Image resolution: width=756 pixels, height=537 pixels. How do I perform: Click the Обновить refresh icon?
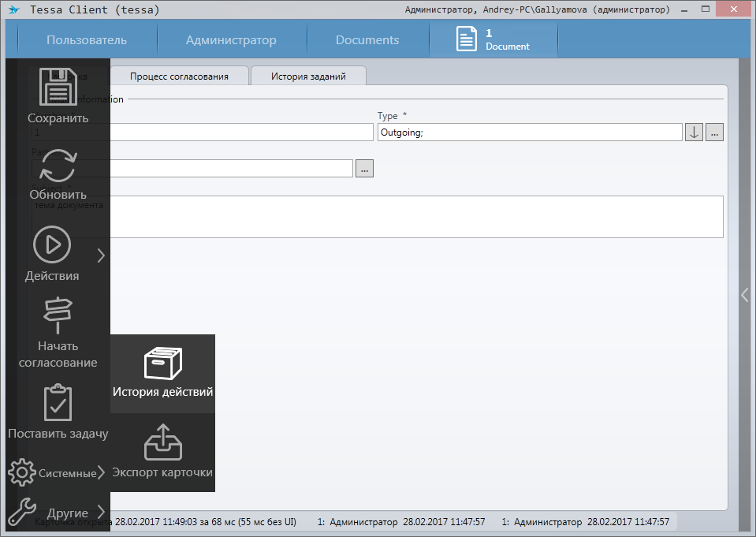point(58,166)
